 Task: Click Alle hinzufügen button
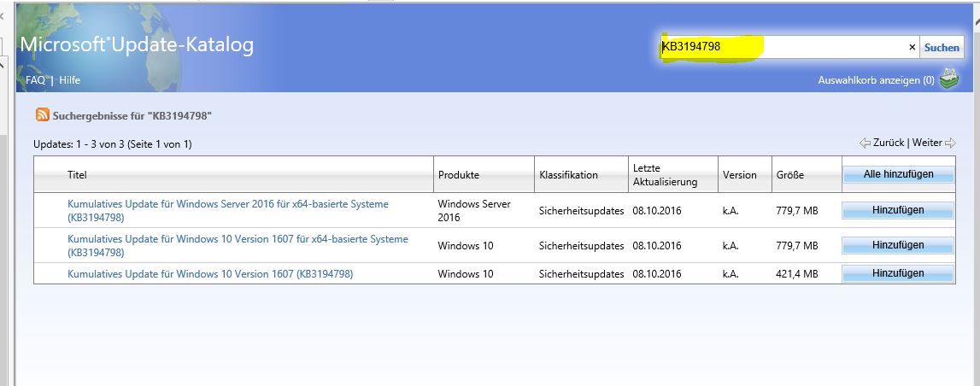pyautogui.click(x=898, y=174)
